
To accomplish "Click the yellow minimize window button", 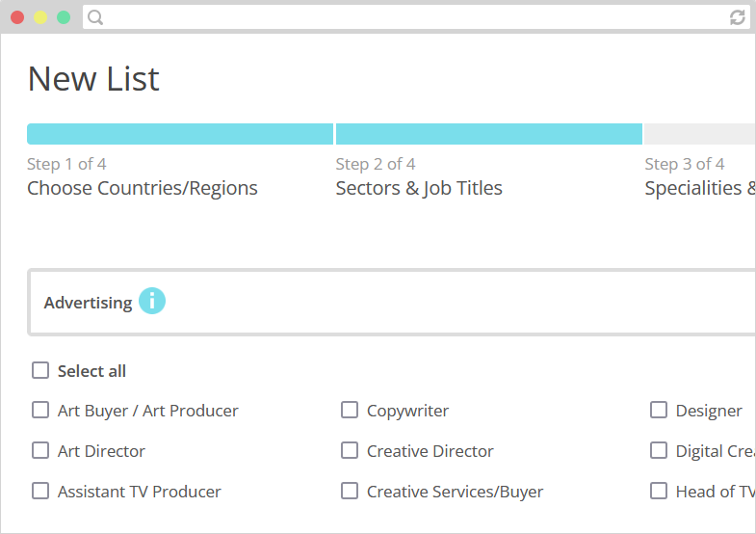I will (x=40, y=18).
